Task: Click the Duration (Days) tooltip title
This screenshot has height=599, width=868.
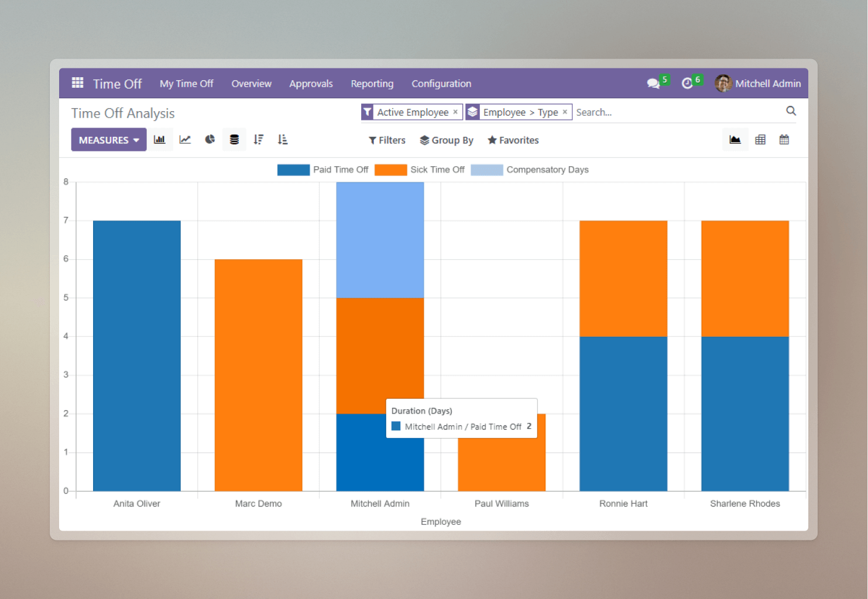Action: [422, 411]
